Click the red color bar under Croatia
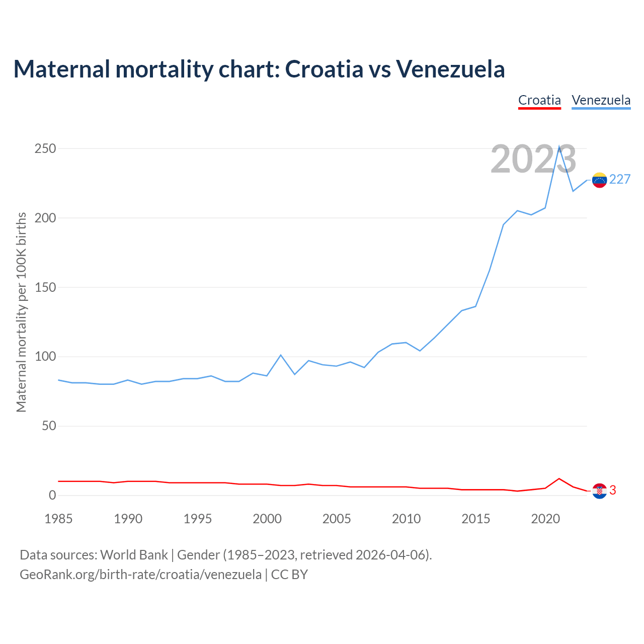 coord(539,108)
